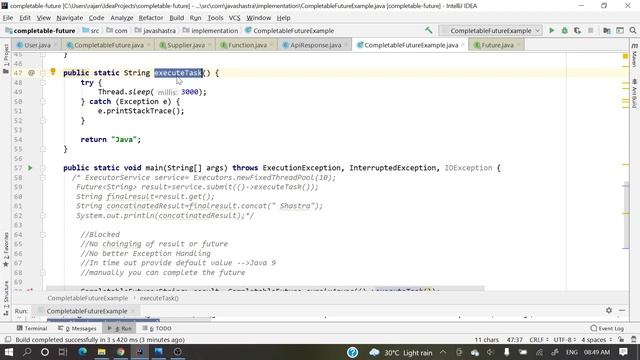Toggle read-only lock icon in status bar
Image resolution: width=640 pixels, height=360 pixels.
click(621, 340)
